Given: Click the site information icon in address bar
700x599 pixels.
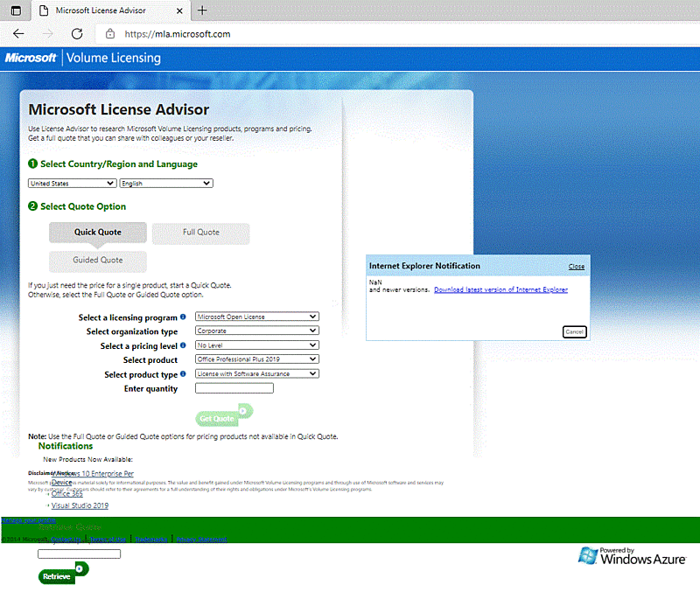Looking at the screenshot, I should point(108,33).
